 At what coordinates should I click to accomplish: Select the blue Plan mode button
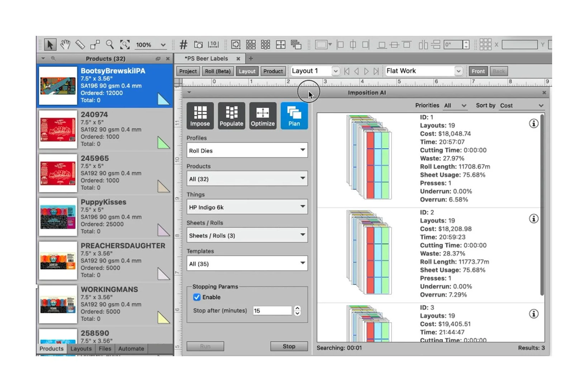[x=294, y=116]
